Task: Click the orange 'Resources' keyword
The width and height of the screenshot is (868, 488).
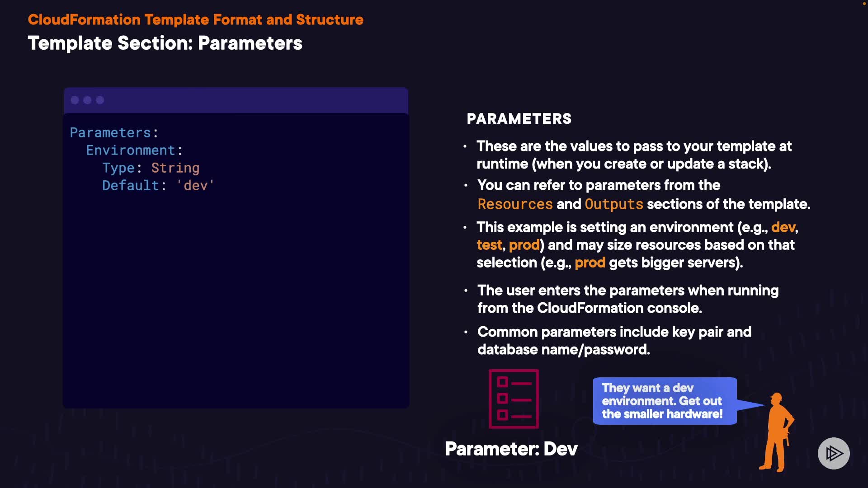Action: coord(515,204)
